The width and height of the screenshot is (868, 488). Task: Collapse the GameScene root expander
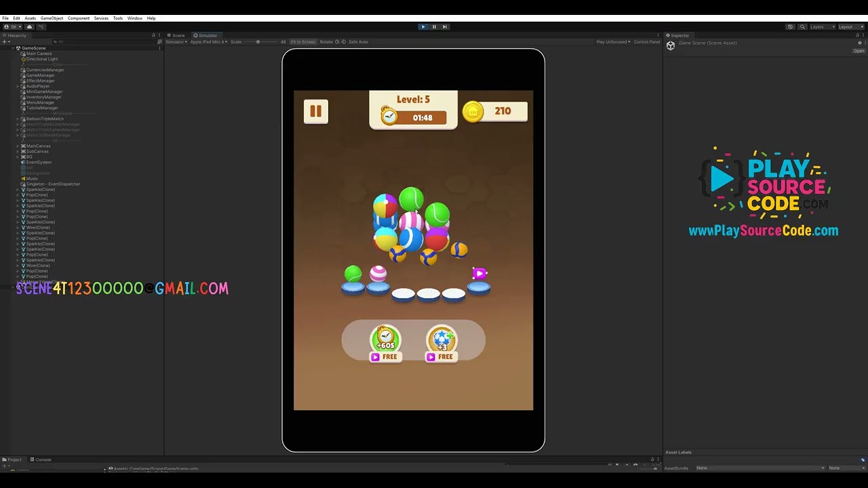(13, 48)
